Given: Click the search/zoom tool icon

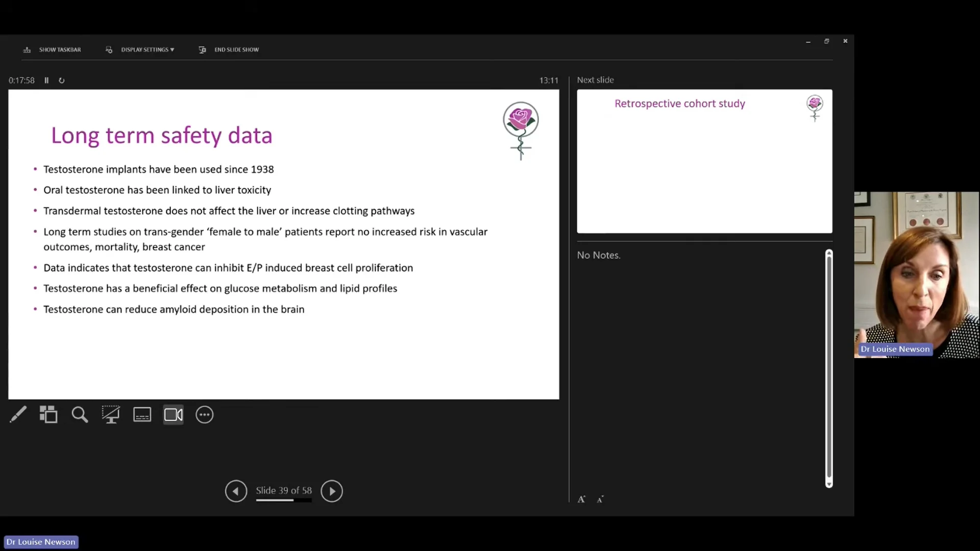Looking at the screenshot, I should click(80, 414).
